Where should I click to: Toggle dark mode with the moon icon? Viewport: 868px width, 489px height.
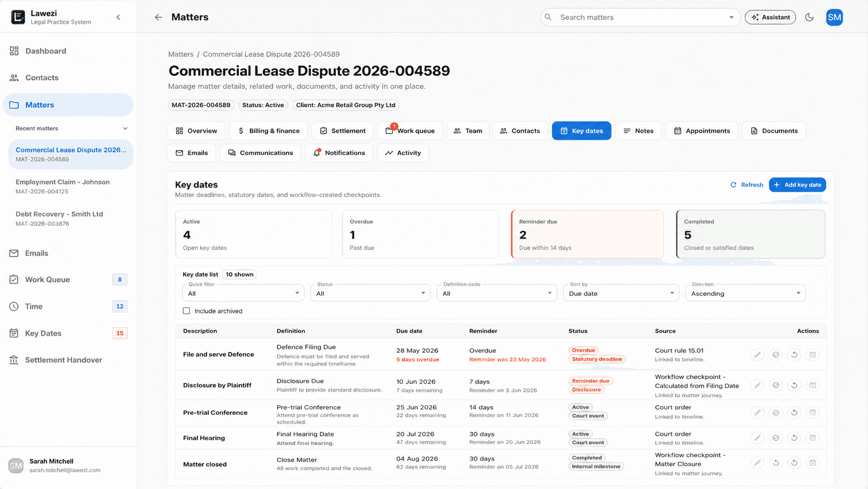[809, 17]
